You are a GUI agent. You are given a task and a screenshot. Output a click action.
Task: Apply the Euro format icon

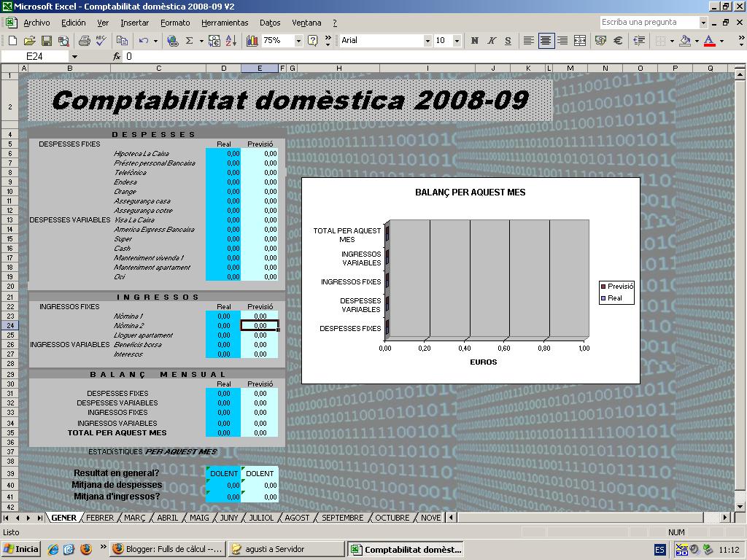click(618, 41)
